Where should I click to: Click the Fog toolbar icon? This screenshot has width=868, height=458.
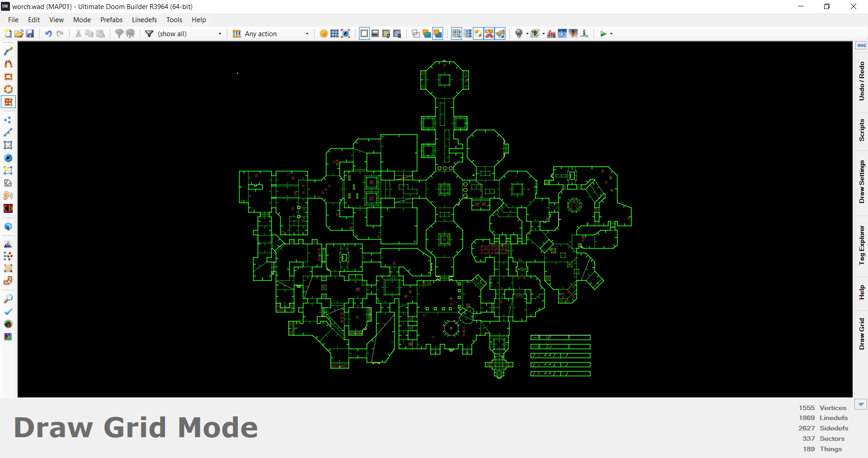click(x=551, y=33)
